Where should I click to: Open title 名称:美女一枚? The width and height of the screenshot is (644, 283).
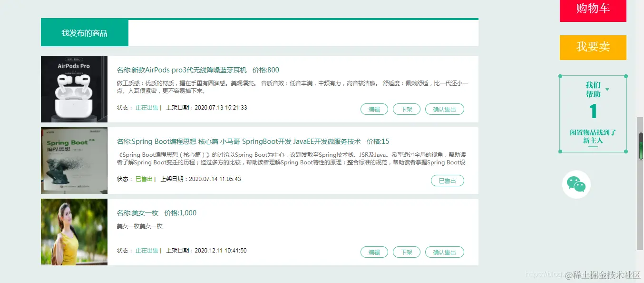137,213
